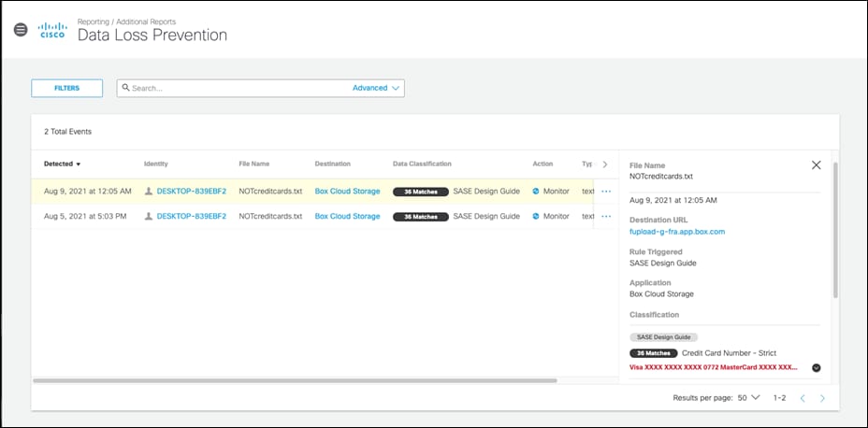
Task: Go to previous results page
Action: tap(803, 398)
